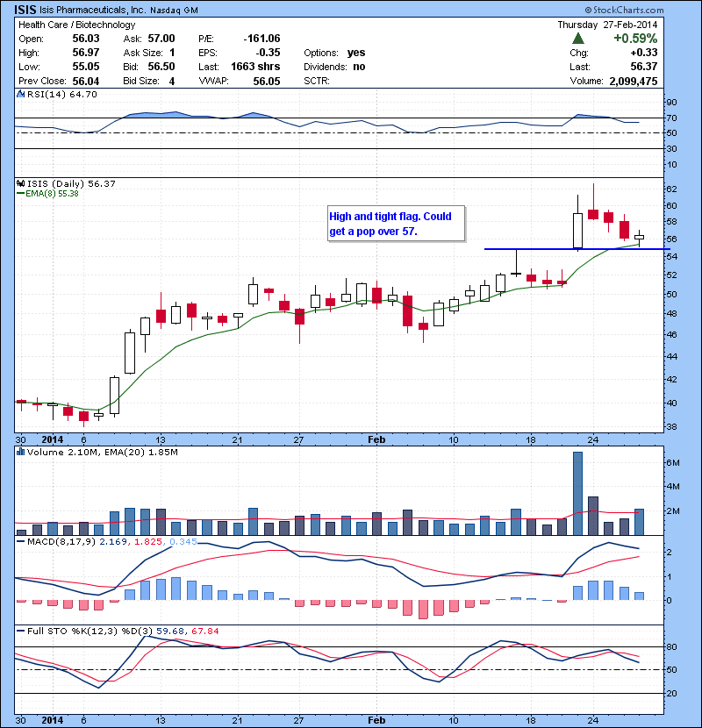Click the P/E value -161.06
702x728 pixels.
[261, 39]
